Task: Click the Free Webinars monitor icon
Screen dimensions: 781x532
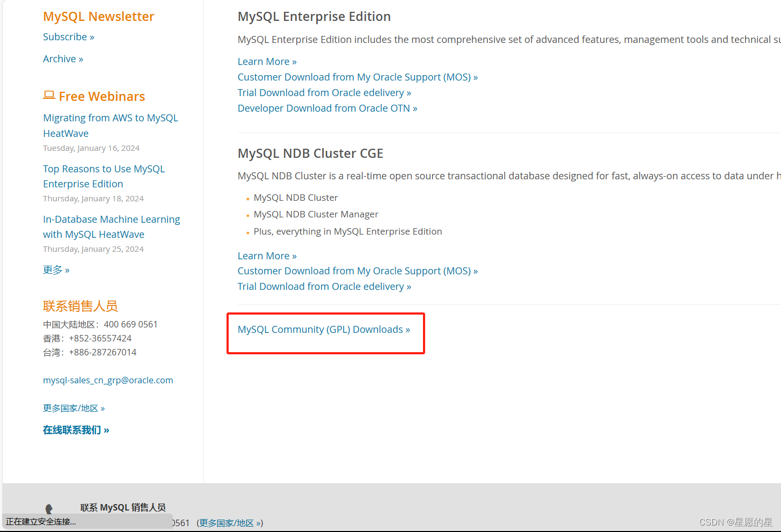Action: click(49, 94)
